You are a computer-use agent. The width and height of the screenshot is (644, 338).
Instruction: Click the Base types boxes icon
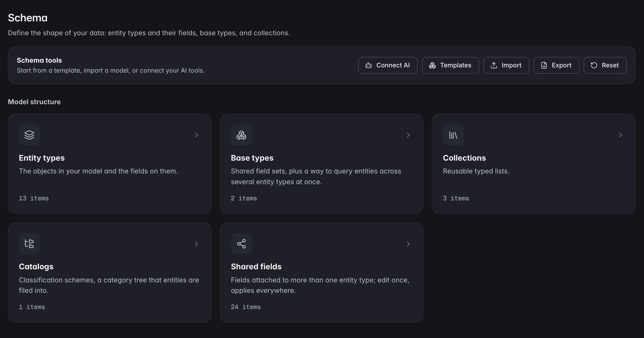[x=241, y=135]
